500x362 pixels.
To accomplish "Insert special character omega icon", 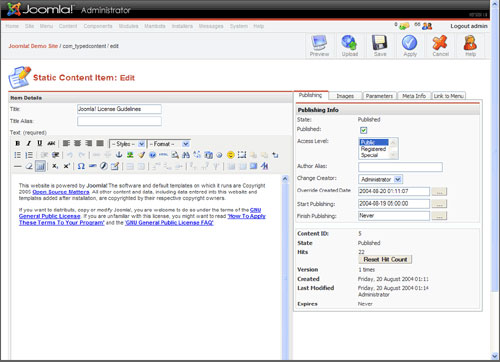I will click(x=81, y=166).
